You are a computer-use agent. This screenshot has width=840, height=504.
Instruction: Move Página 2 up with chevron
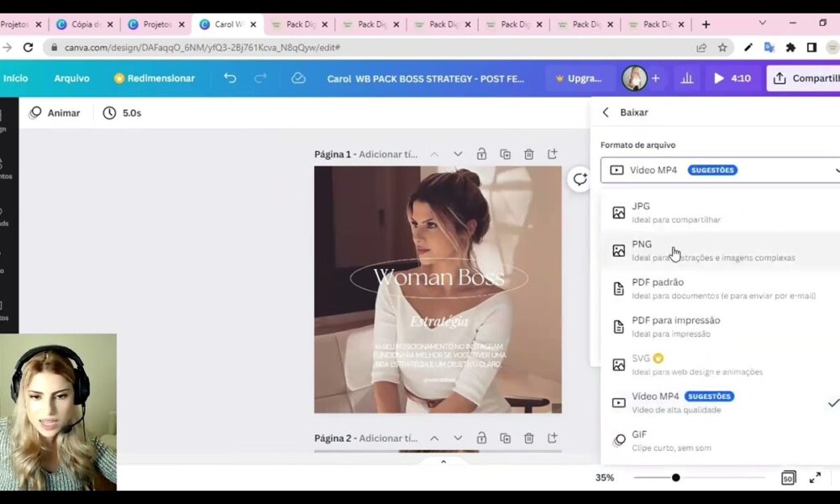tap(434, 438)
